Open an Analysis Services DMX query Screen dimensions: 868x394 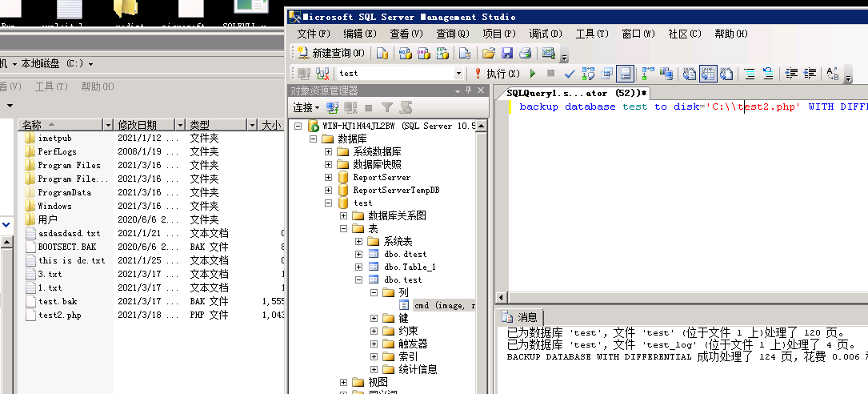tap(423, 53)
